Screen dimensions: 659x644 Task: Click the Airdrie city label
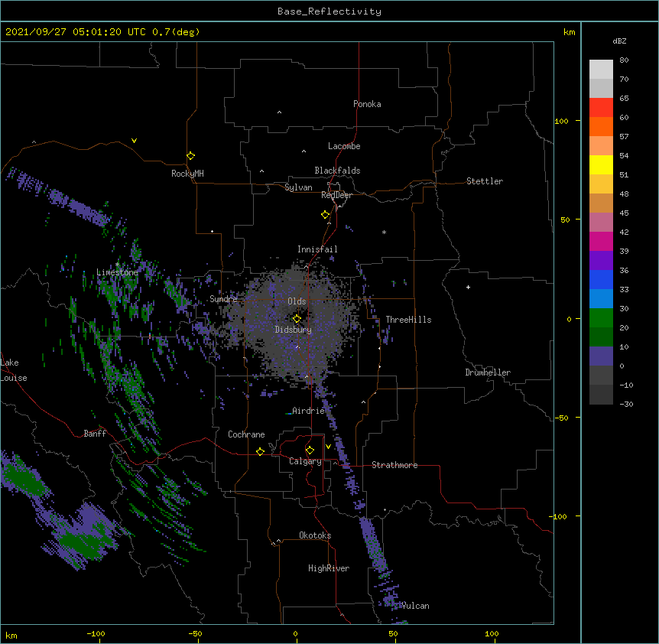tap(309, 411)
